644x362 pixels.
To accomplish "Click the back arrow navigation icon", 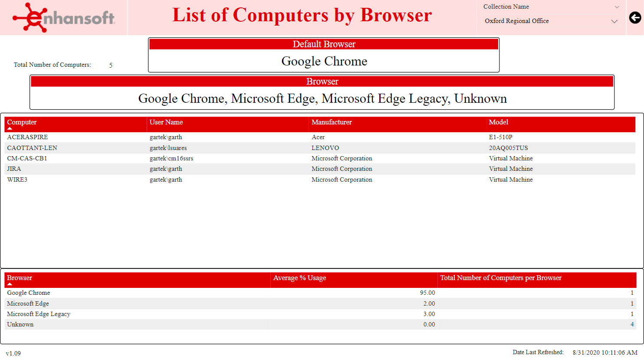I will (x=635, y=18).
